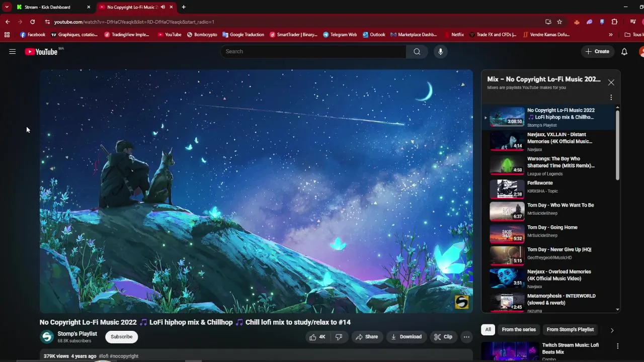Open the Create menu
Viewport: 644px width, 362px height.
(x=597, y=51)
